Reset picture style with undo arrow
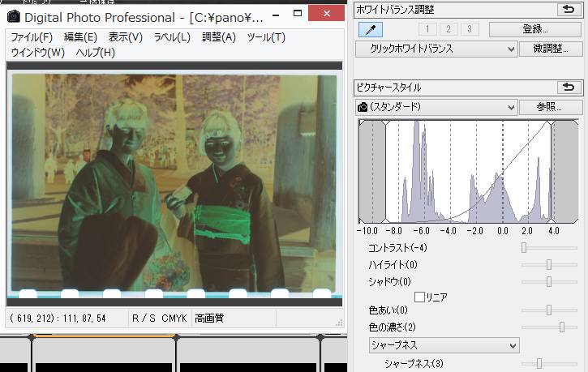The width and height of the screenshot is (588, 372). (x=569, y=88)
